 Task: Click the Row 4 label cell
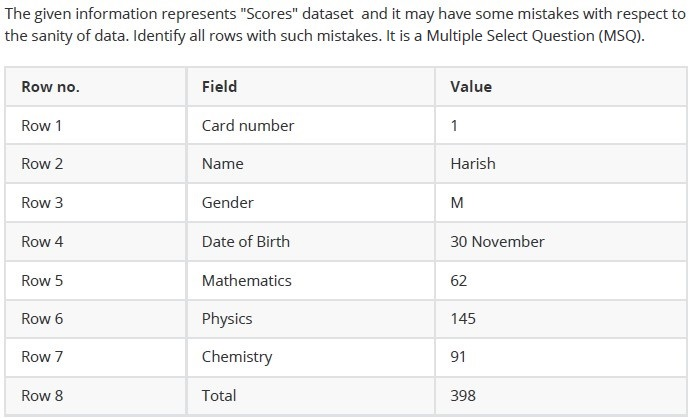(95, 241)
